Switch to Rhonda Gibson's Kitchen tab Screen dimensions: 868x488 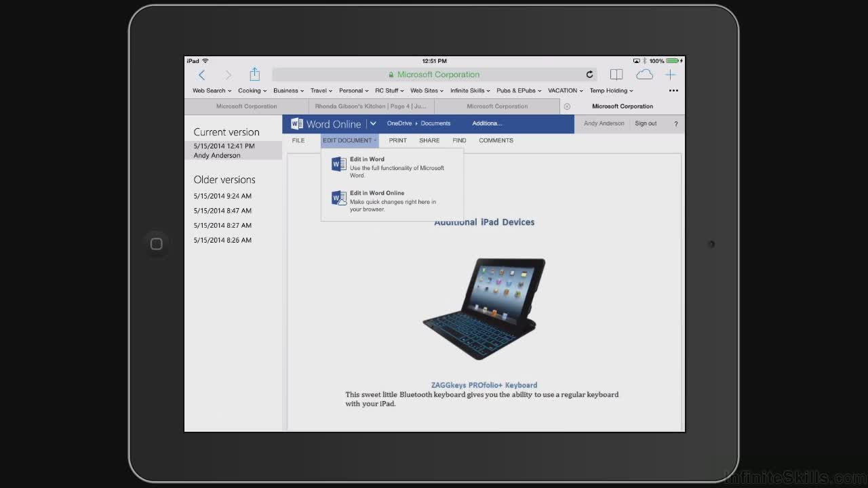pos(370,106)
